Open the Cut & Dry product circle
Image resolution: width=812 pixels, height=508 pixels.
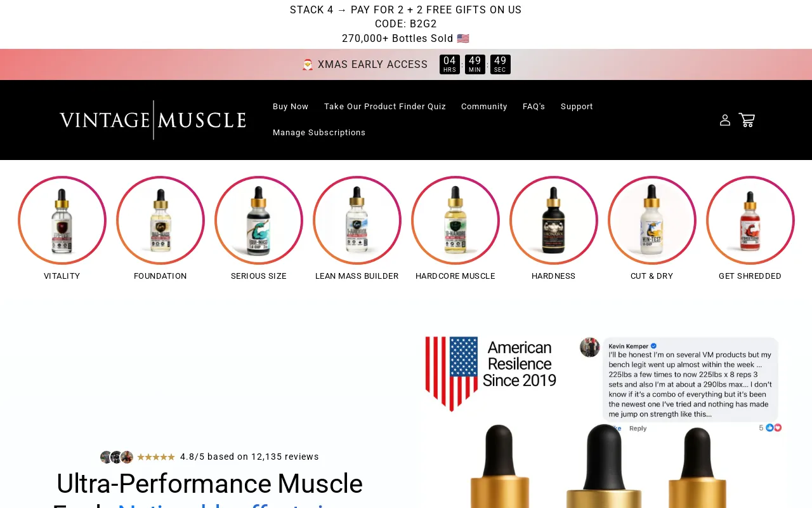(x=652, y=220)
